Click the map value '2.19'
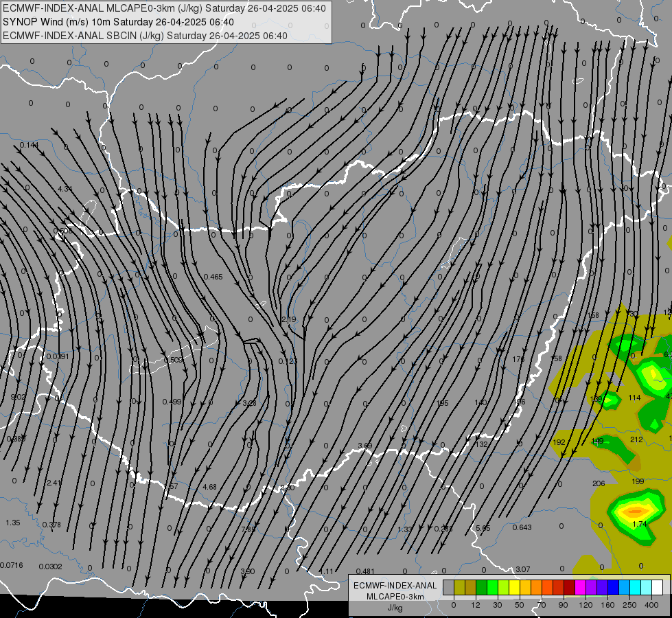 [289, 319]
